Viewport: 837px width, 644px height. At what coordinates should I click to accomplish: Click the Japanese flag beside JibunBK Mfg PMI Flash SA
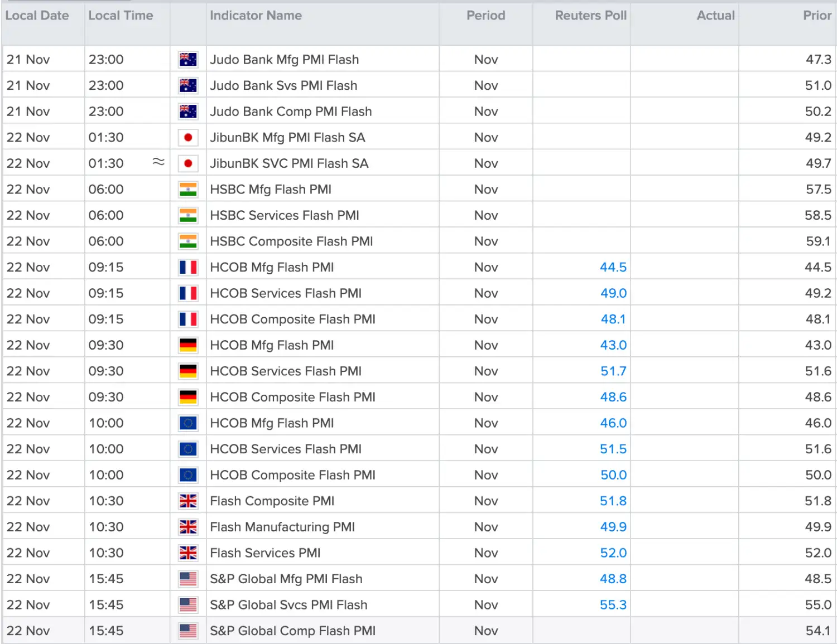coord(188,137)
